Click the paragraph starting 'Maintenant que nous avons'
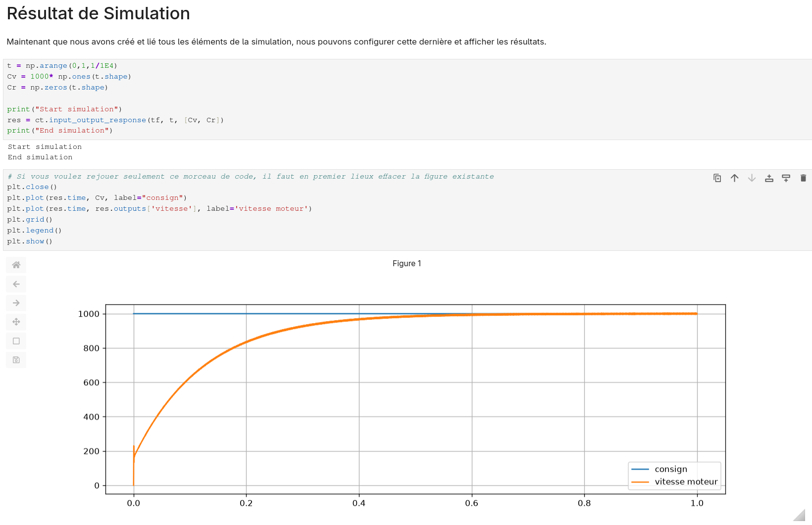The image size is (812, 525). click(x=276, y=42)
